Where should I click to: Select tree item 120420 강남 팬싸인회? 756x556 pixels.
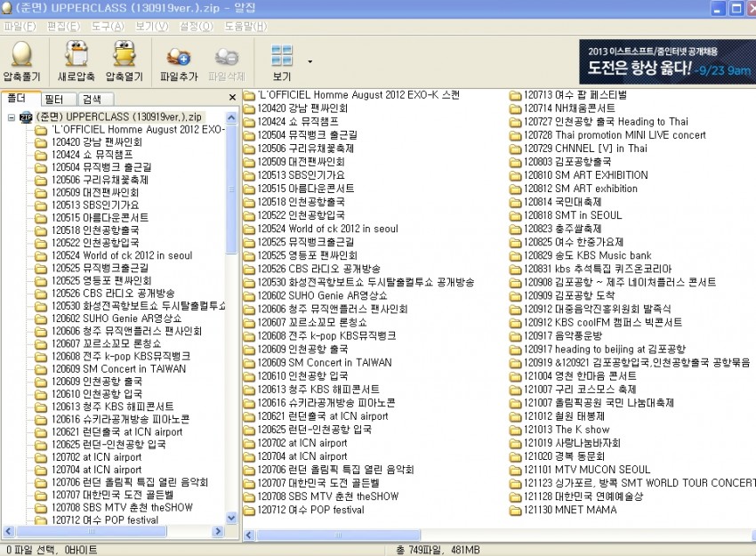[x=96, y=142]
